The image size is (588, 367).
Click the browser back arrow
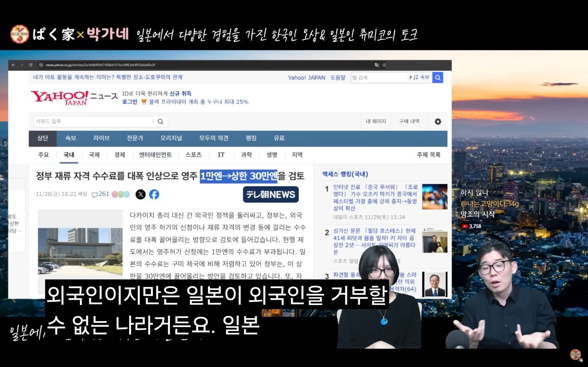(14, 65)
